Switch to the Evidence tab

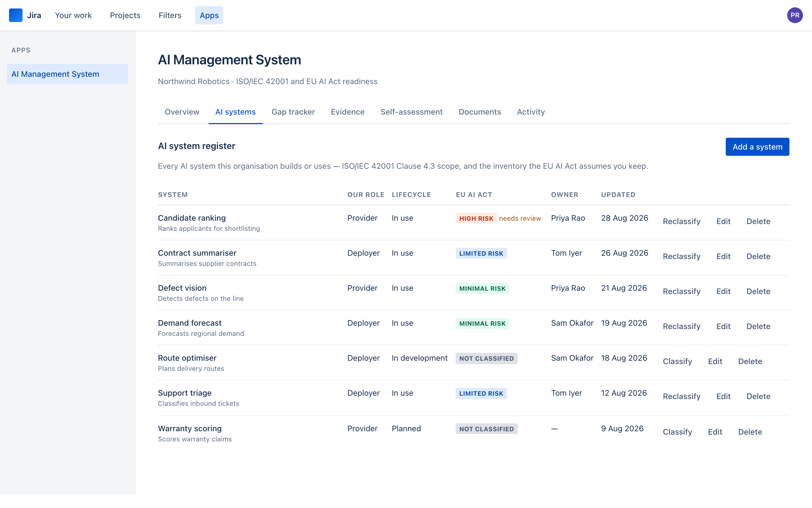(348, 112)
